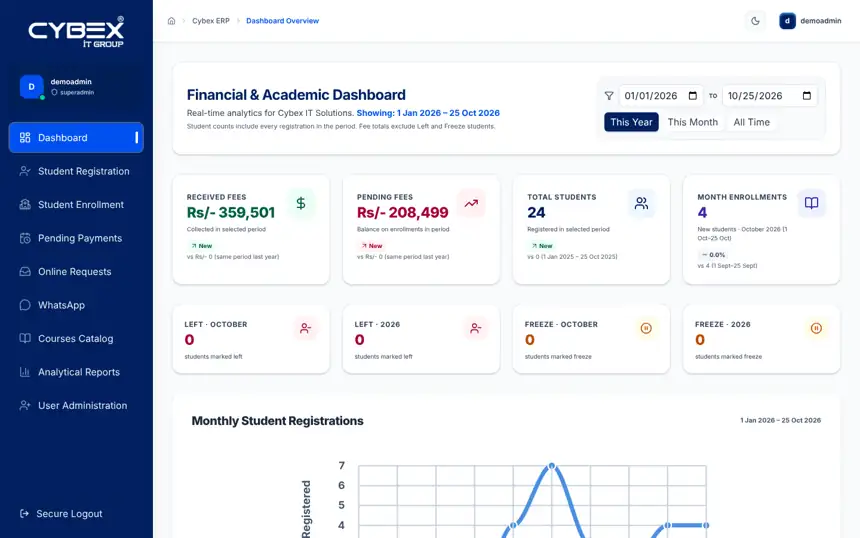Click the Secure Logout exit icon
Screen dimensions: 860x538
coord(24,514)
